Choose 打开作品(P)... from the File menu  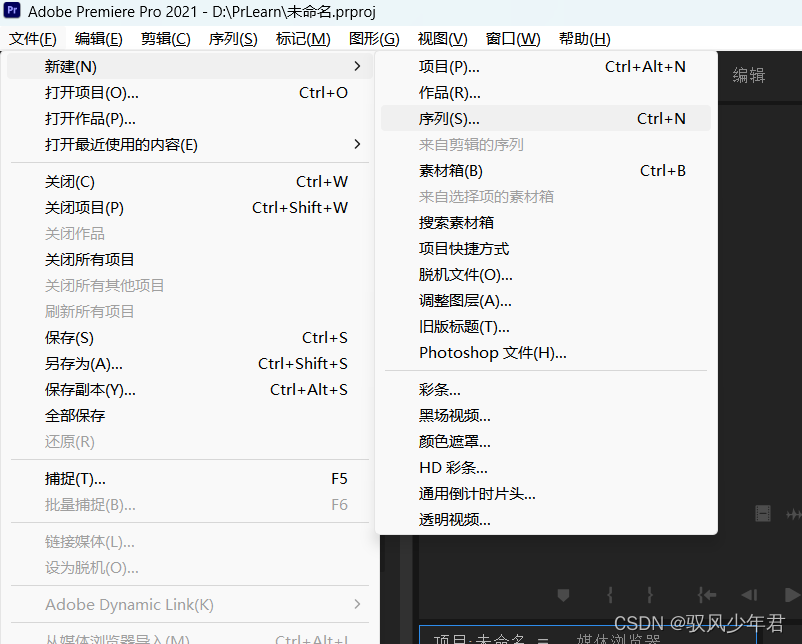point(190,119)
